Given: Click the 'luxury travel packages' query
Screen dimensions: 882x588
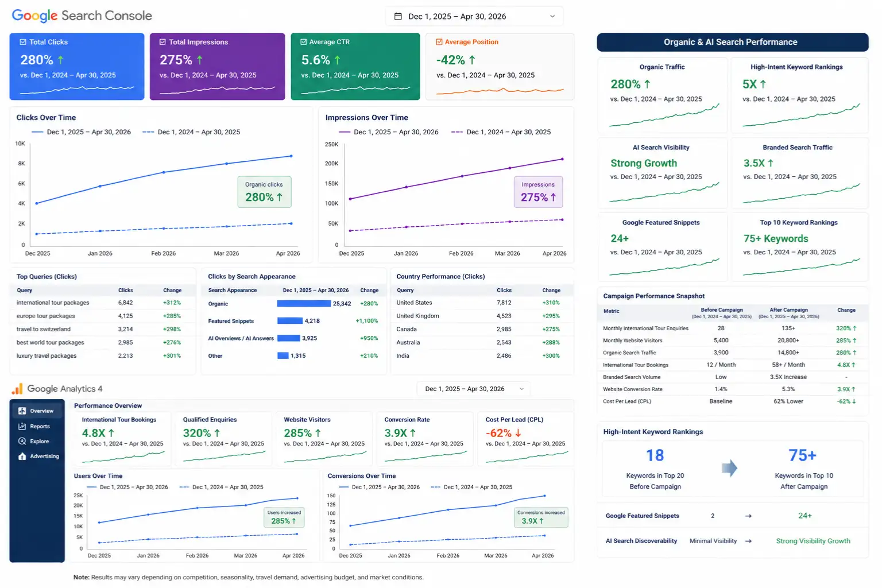Looking at the screenshot, I should point(47,356).
